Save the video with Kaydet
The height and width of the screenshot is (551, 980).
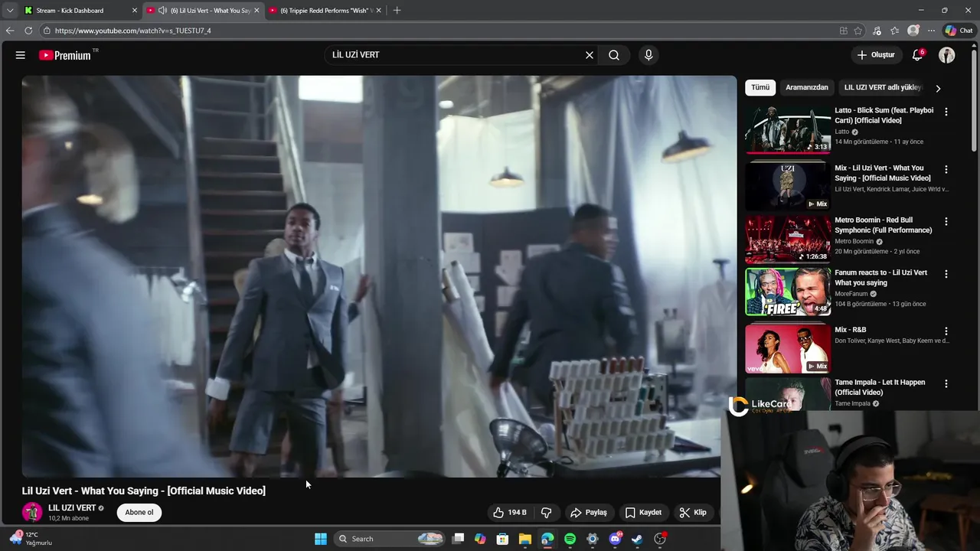point(643,513)
